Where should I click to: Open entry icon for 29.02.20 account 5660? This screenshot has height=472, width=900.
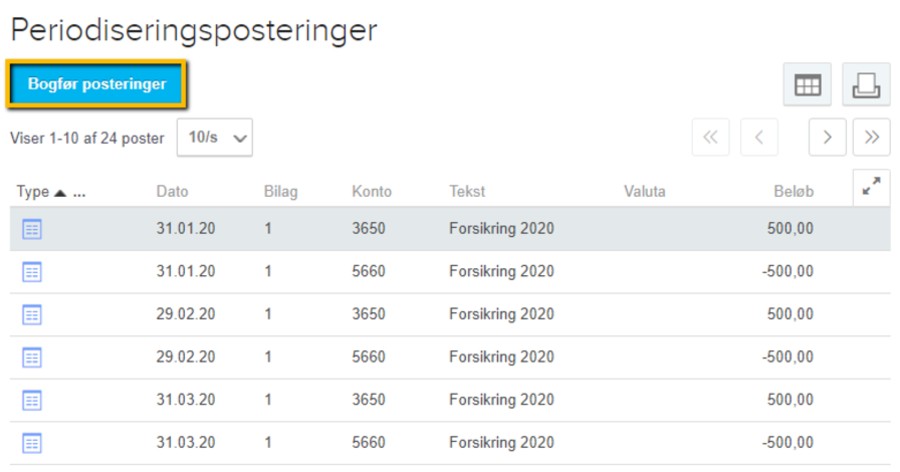coord(32,358)
